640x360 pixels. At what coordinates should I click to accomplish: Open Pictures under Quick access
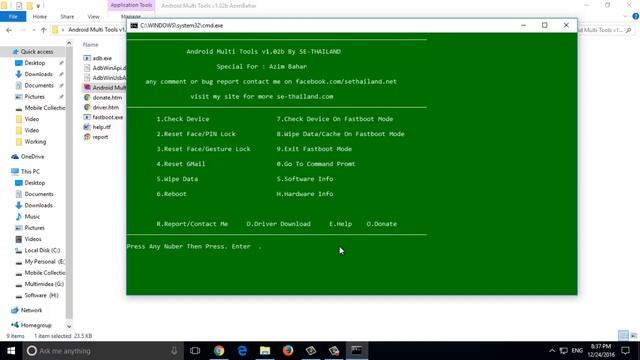point(34,97)
